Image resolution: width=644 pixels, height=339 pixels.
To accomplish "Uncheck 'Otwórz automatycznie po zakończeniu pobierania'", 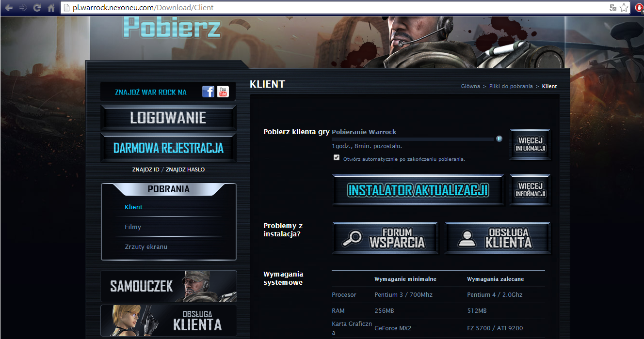I will click(337, 157).
